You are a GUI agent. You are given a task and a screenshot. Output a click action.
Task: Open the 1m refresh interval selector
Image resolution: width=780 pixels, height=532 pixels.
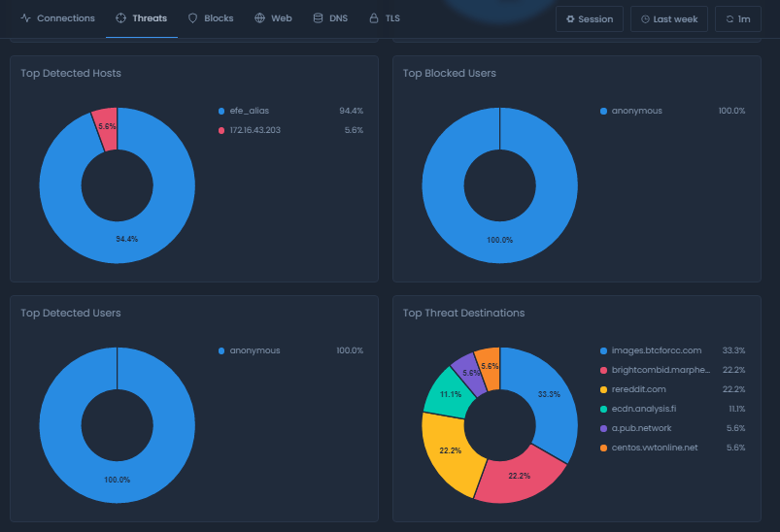pyautogui.click(x=738, y=18)
